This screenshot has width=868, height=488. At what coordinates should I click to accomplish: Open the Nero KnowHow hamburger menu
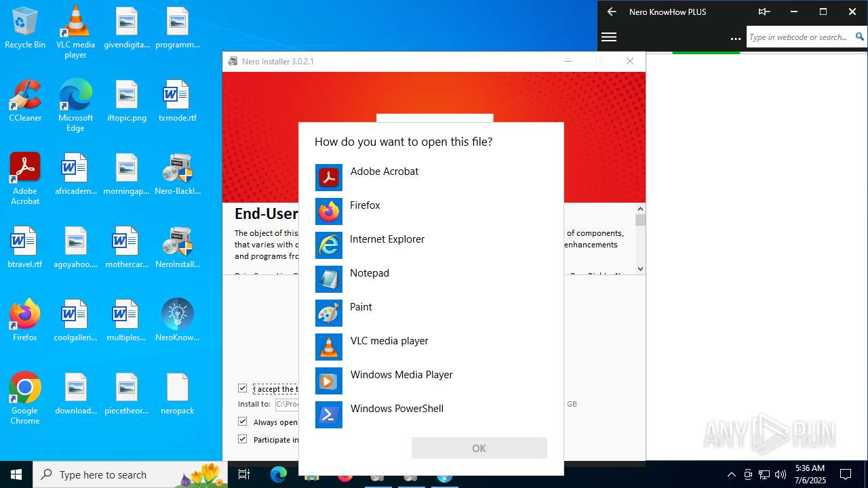pos(609,37)
